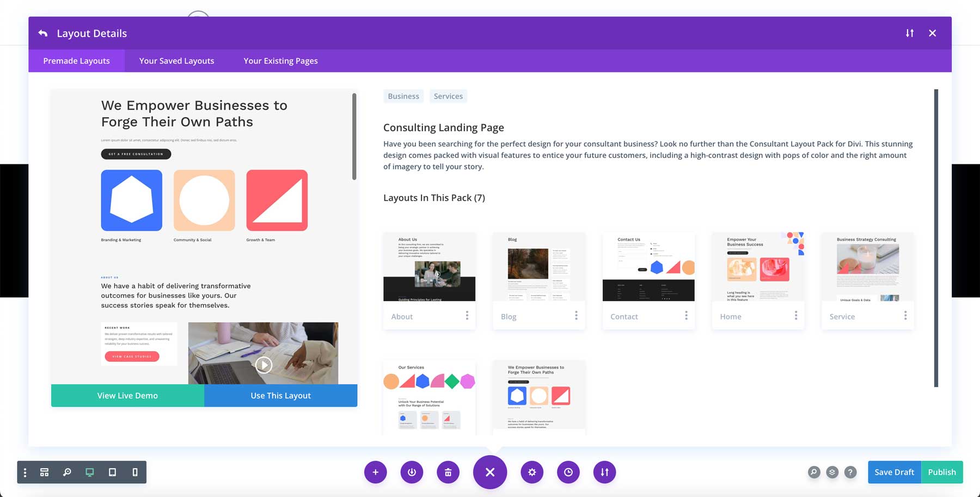Open the options menu for the Blog layout
This screenshot has height=497, width=980.
click(x=577, y=316)
